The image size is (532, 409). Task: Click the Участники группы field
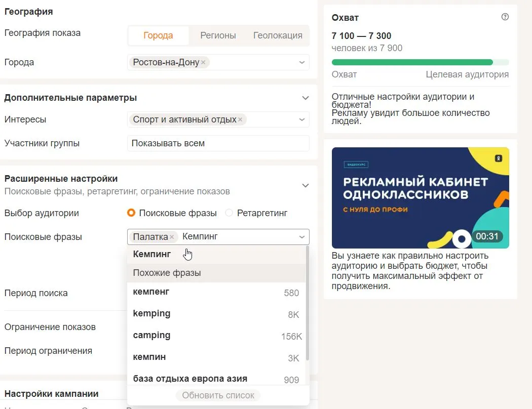(218, 143)
